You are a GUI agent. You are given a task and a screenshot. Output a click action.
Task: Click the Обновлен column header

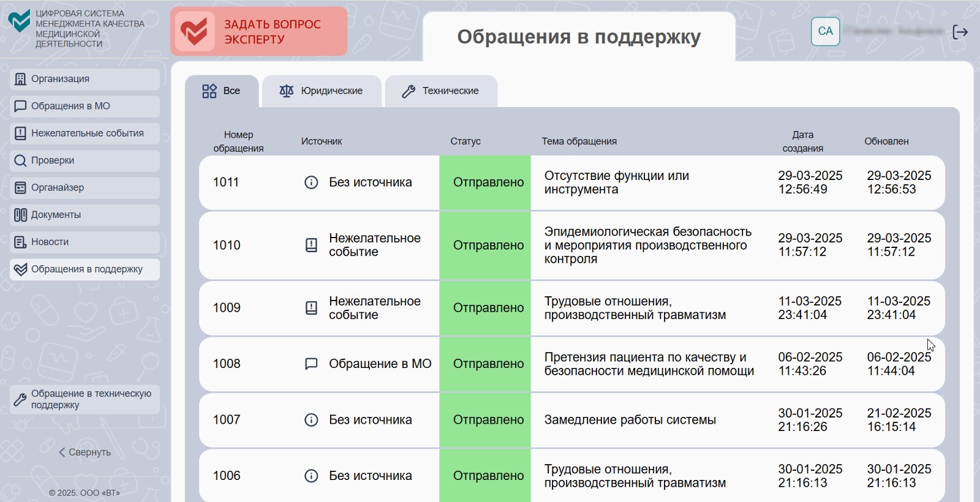pos(886,141)
